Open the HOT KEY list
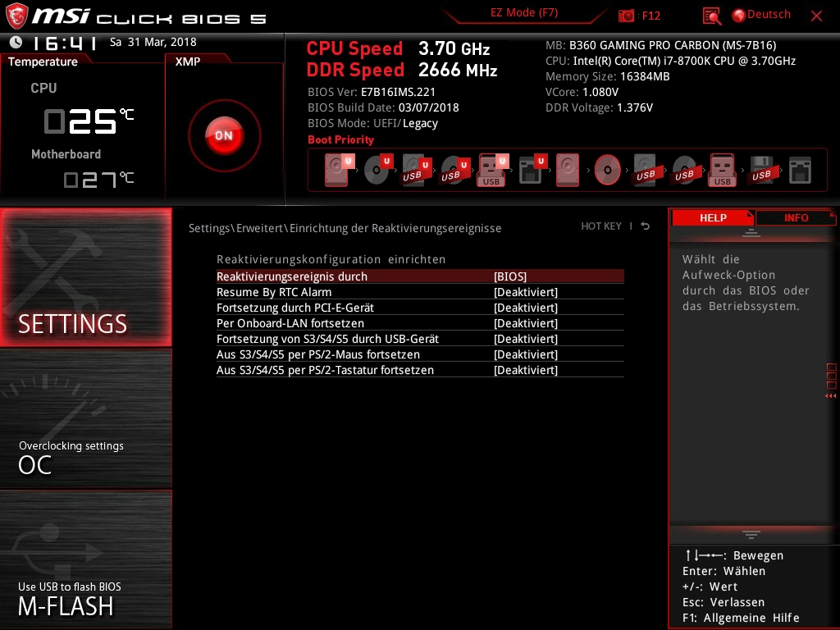840x630 pixels. point(601,226)
